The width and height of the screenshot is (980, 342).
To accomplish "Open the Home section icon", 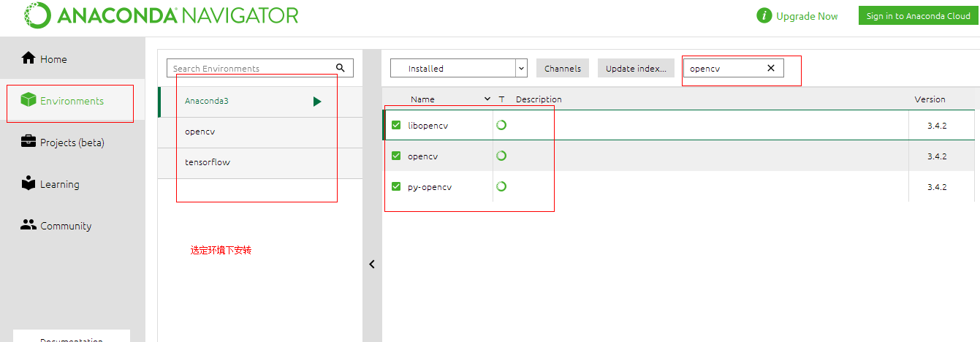I will point(29,58).
